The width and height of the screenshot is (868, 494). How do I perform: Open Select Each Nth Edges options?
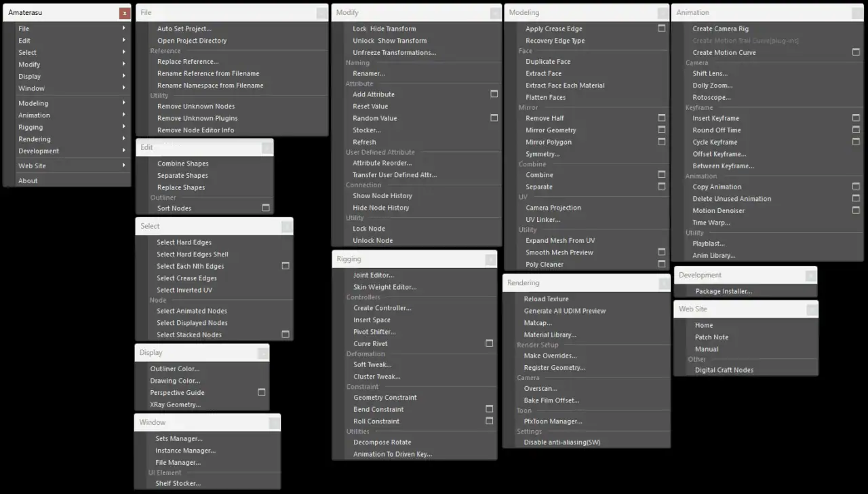(x=285, y=266)
